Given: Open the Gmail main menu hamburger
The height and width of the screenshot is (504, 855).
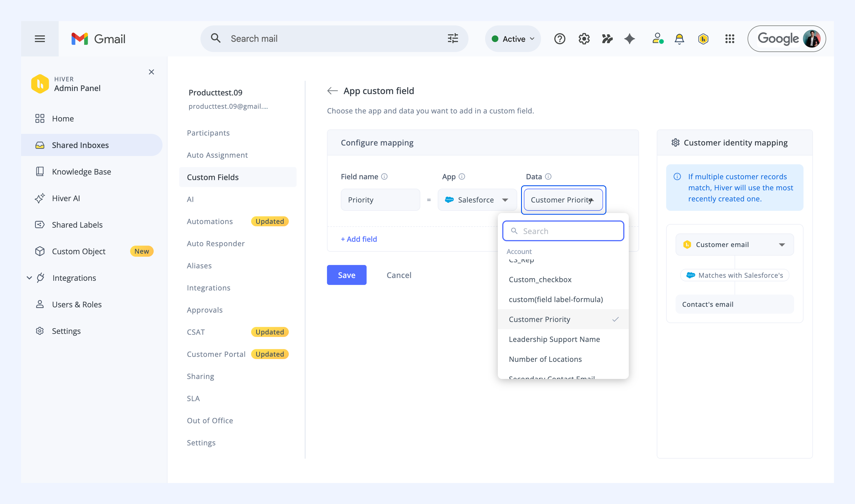Looking at the screenshot, I should pos(40,39).
